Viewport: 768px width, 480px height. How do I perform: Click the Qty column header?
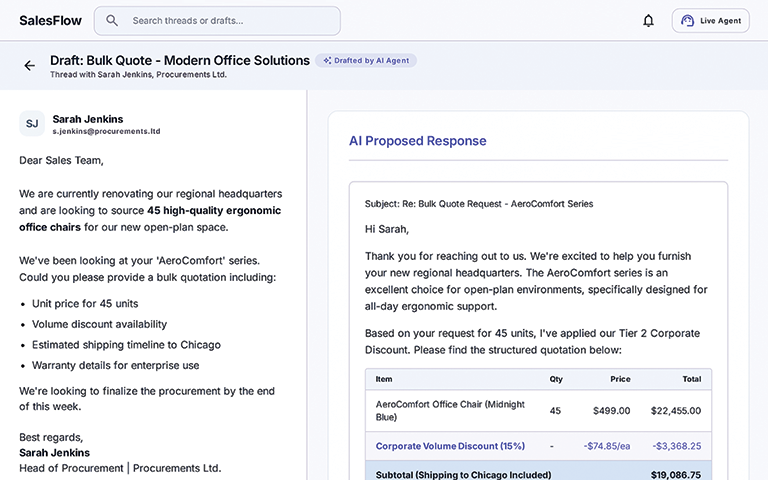556,379
